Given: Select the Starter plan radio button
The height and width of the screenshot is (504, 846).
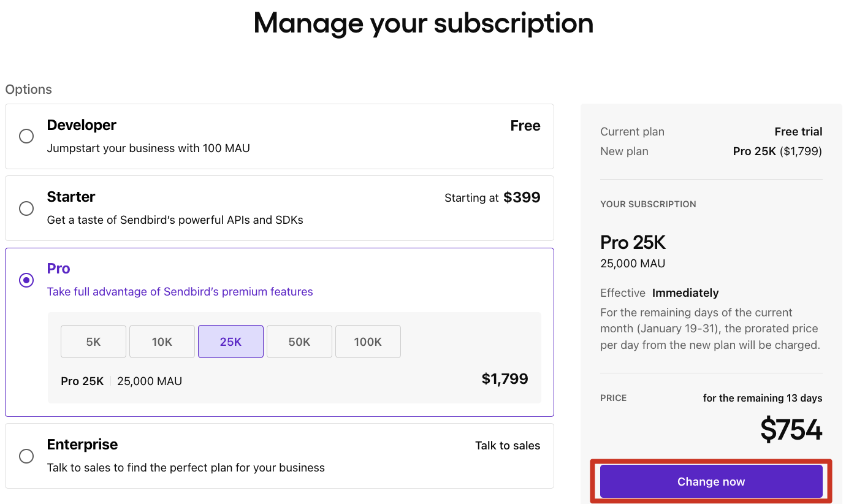Looking at the screenshot, I should pos(26,208).
